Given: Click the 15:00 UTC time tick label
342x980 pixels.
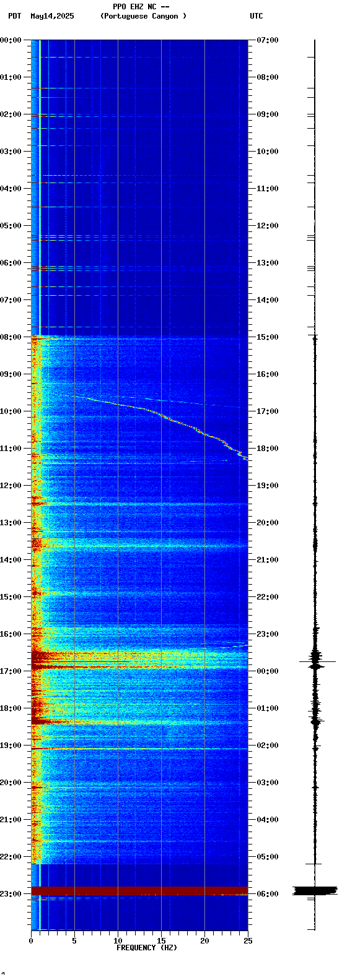Looking at the screenshot, I should tap(267, 337).
